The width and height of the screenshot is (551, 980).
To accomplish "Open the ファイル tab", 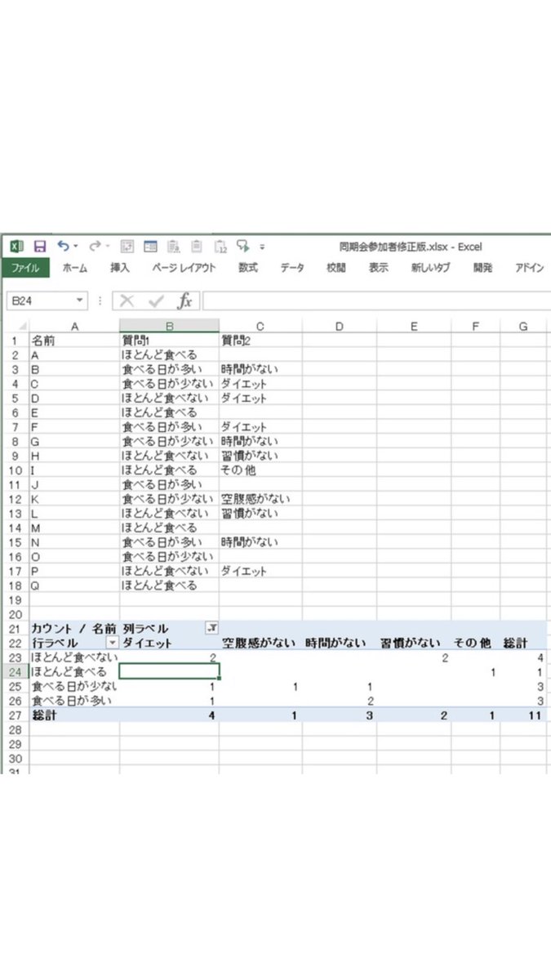I will 24,268.
